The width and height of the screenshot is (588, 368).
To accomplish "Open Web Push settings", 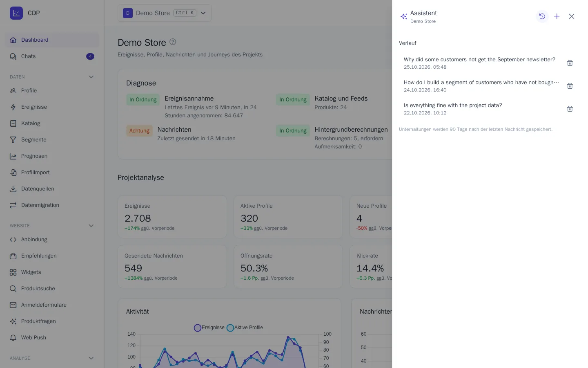I will point(52,338).
